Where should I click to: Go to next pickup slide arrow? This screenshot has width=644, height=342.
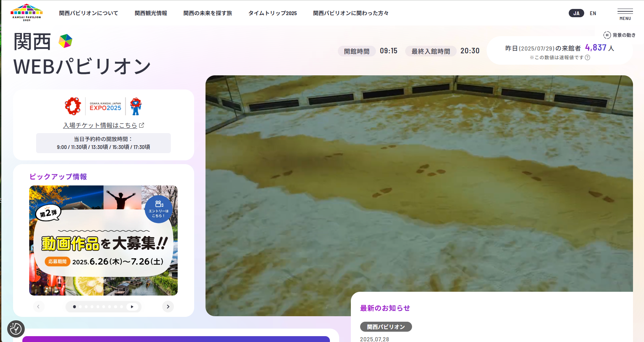click(168, 307)
